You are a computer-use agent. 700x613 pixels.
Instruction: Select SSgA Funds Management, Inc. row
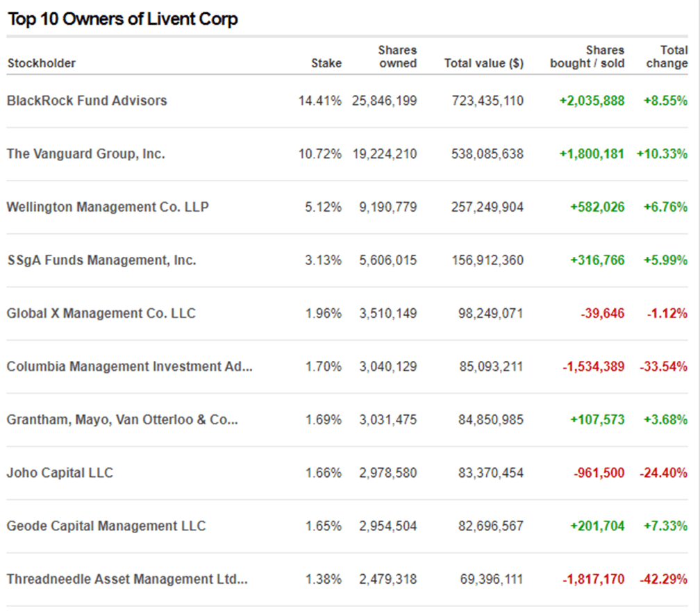tap(101, 260)
